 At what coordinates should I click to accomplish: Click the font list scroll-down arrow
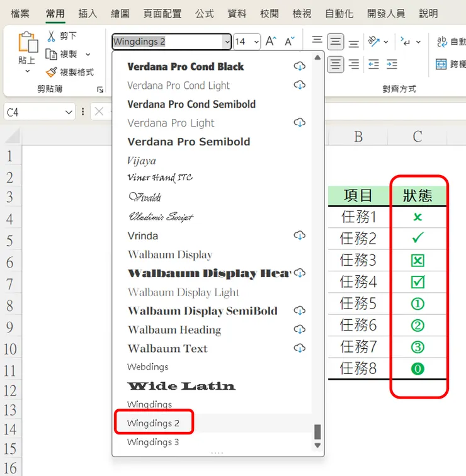(317, 445)
